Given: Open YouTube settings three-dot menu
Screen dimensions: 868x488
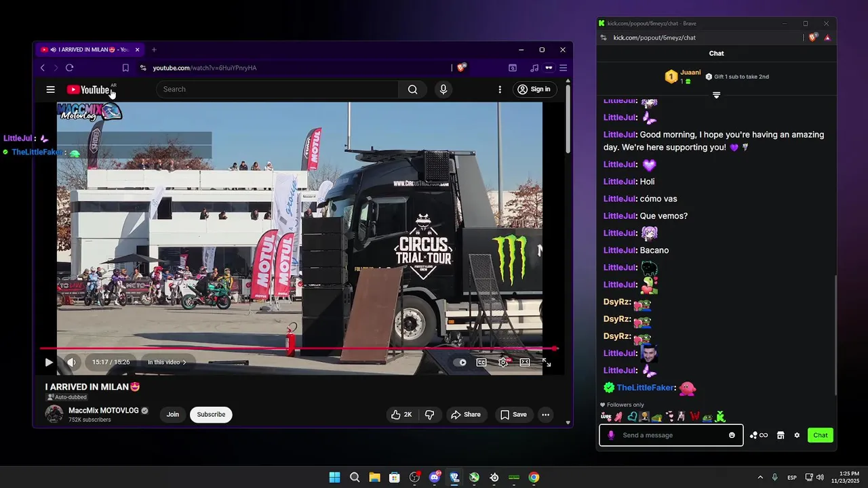Looking at the screenshot, I should pyautogui.click(x=500, y=89).
